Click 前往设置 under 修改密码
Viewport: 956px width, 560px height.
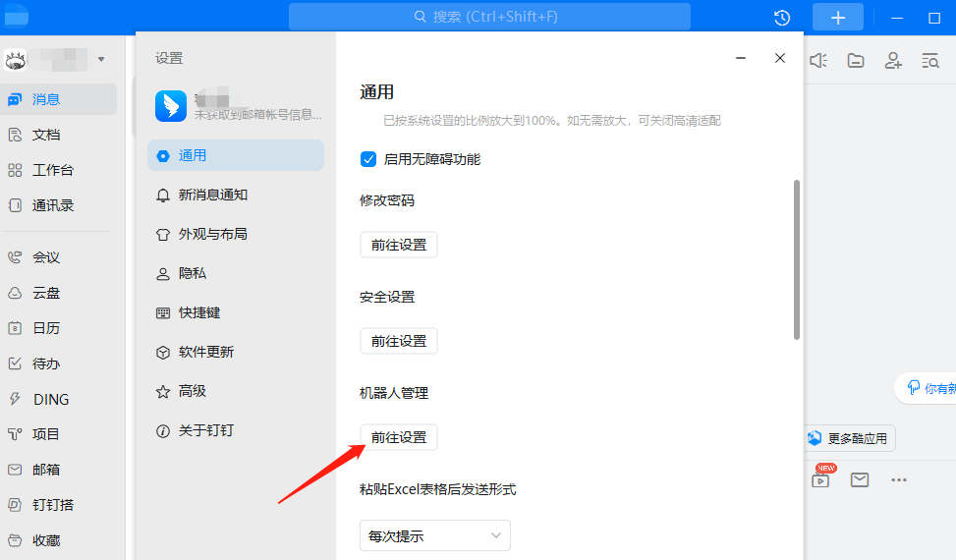click(399, 245)
